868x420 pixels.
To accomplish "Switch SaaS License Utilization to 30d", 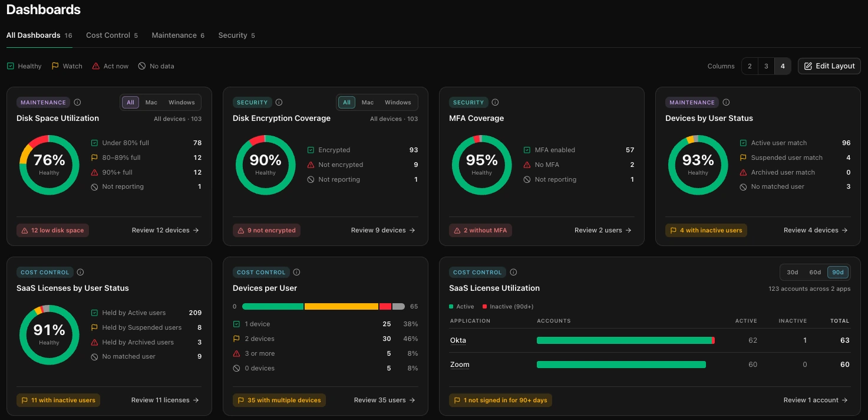I will [x=793, y=273].
